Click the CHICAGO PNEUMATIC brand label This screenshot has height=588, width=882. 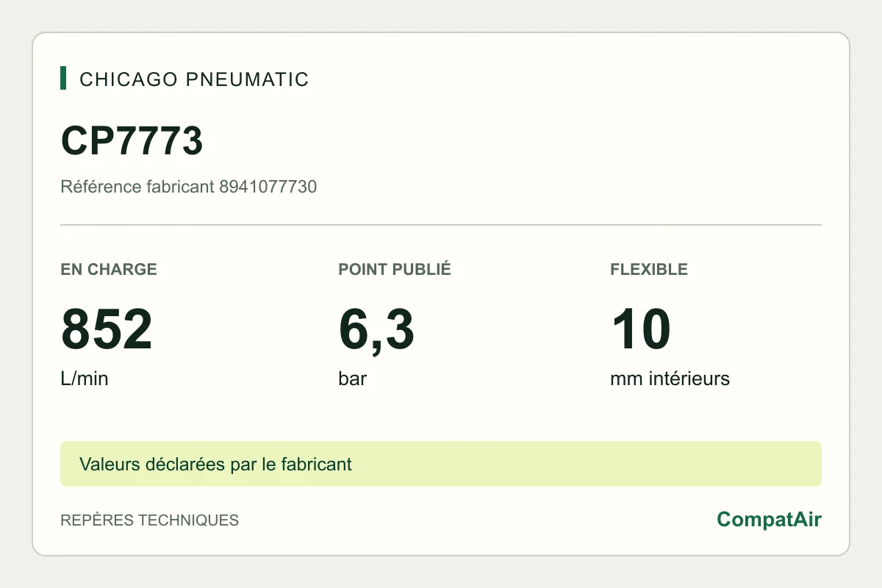coord(194,79)
